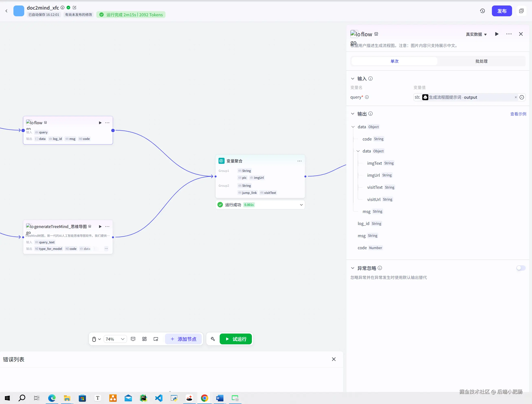Select the 单次 tab
Image resolution: width=532 pixels, height=404 pixels.
pos(394,61)
